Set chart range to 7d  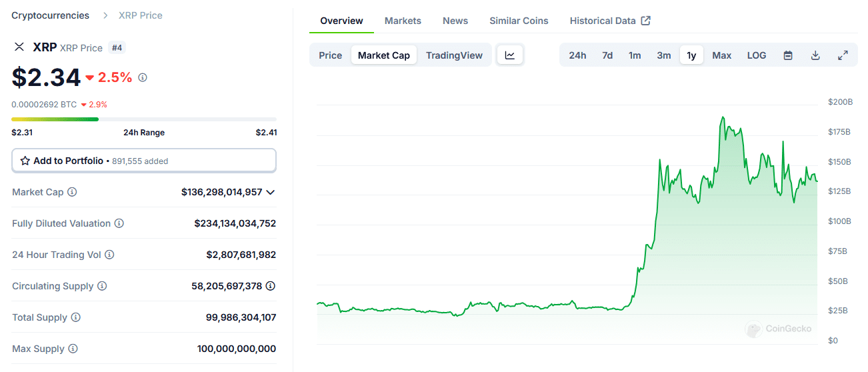point(607,55)
